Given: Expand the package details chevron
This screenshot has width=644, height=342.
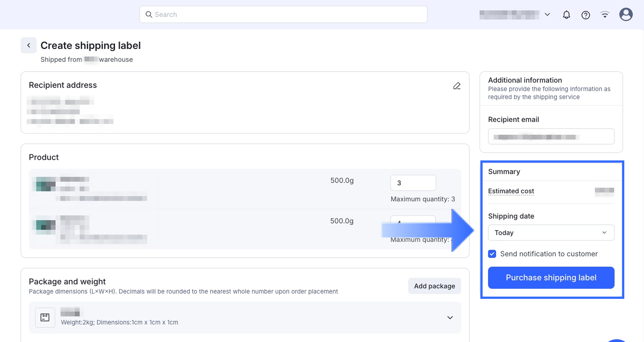Looking at the screenshot, I should 450,317.
